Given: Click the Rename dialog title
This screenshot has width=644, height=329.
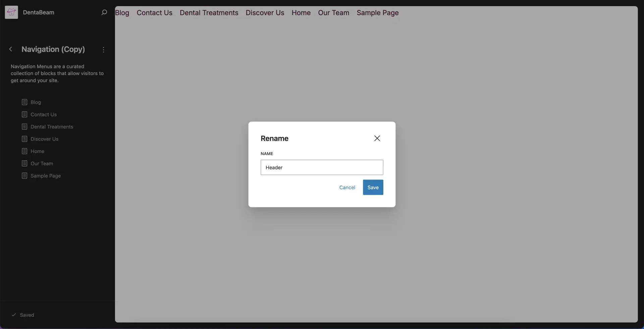Looking at the screenshot, I should 274,138.
